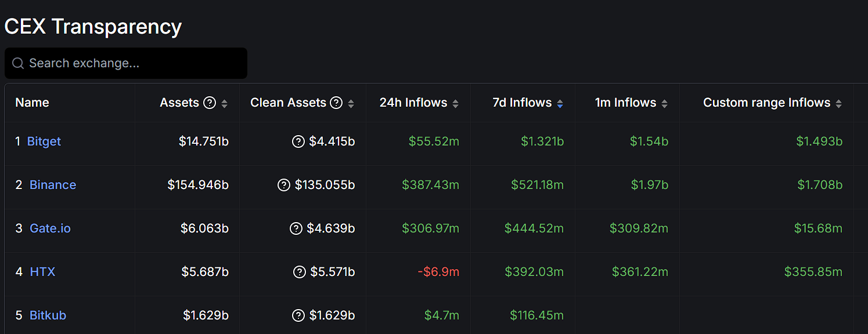Select Bitget's 7d inflow $1.321b
This screenshot has height=334, width=868.
point(542,141)
